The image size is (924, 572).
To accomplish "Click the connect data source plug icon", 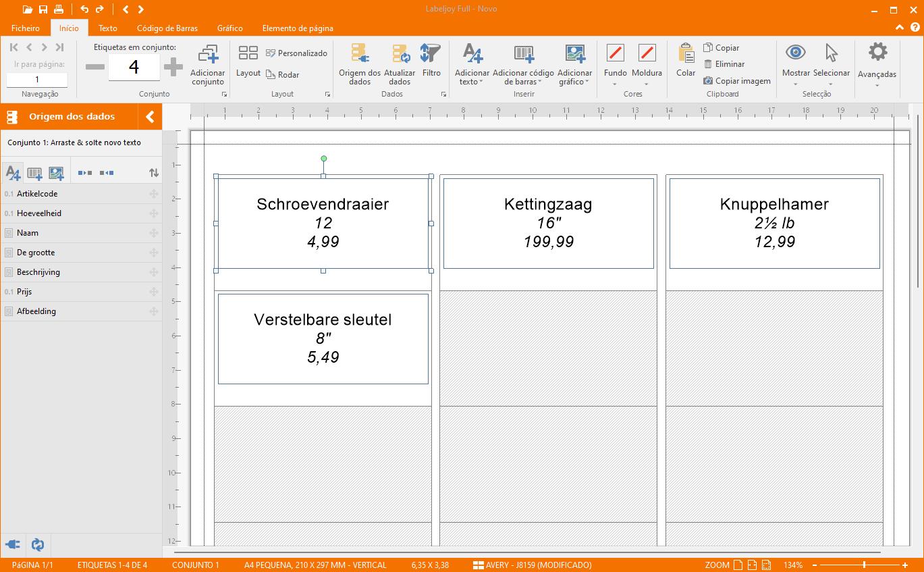I will (13, 545).
